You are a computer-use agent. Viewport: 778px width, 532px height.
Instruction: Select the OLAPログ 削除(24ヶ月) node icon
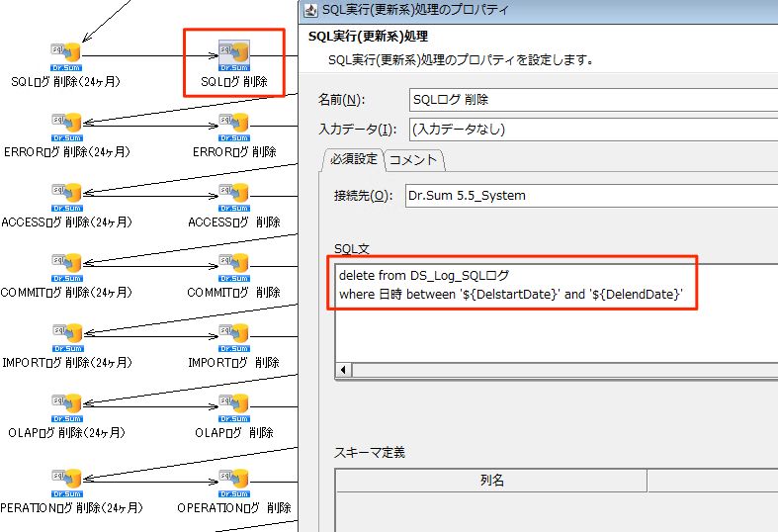(x=67, y=408)
